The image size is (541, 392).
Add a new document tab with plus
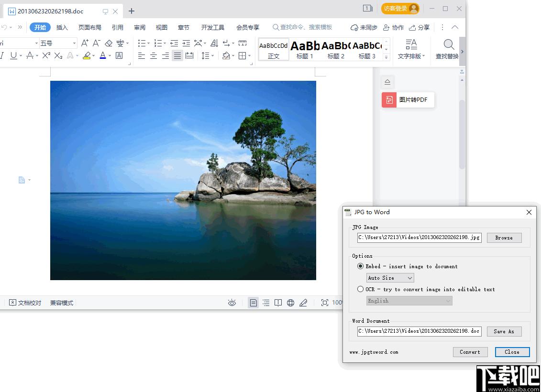pyautogui.click(x=132, y=11)
